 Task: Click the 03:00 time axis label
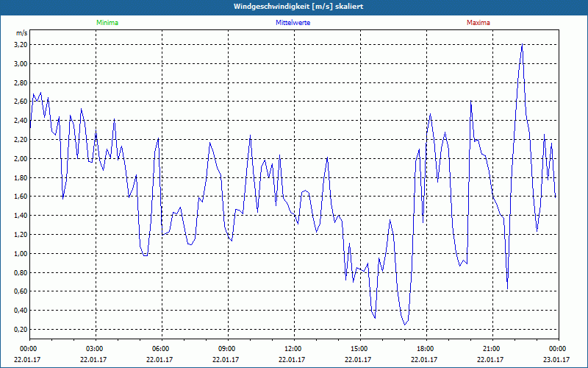[96, 349]
